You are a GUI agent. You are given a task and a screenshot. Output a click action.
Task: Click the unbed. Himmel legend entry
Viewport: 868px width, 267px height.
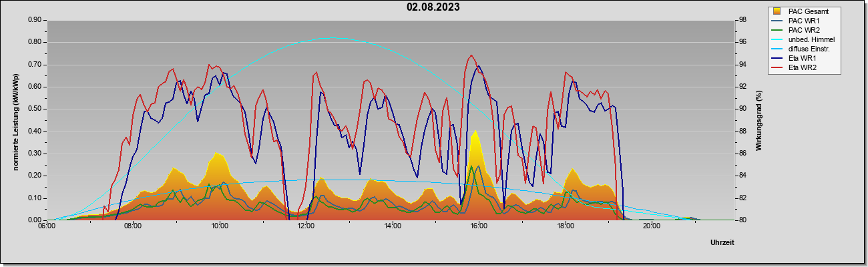(811, 39)
